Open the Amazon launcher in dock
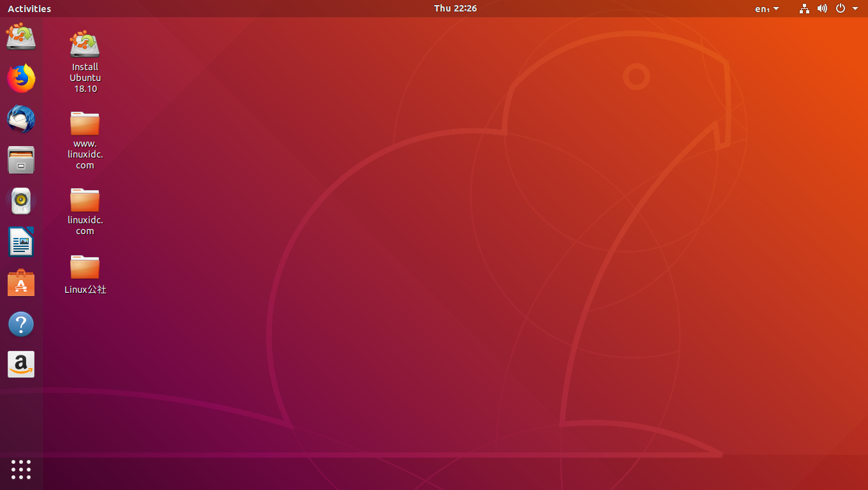 pos(21,364)
